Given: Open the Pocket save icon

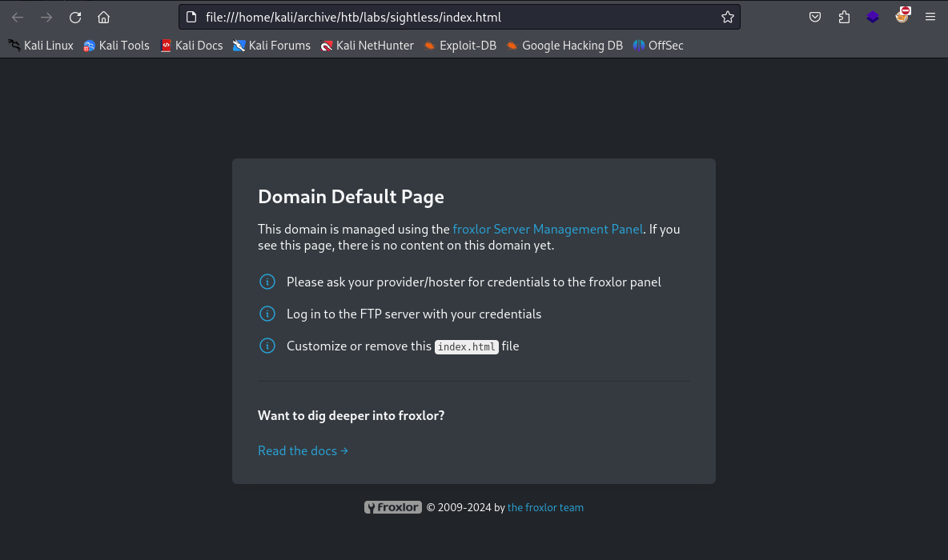Looking at the screenshot, I should point(815,18).
